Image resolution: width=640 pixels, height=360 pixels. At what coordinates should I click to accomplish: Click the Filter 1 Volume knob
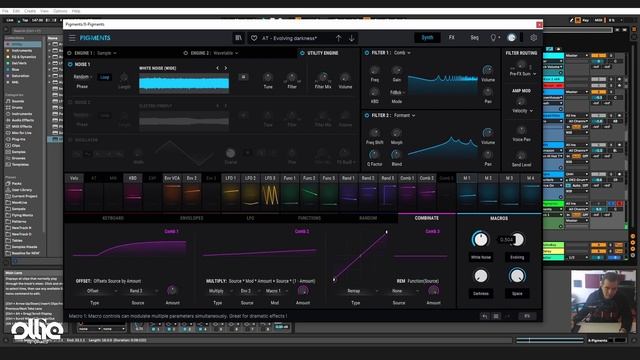[487, 70]
